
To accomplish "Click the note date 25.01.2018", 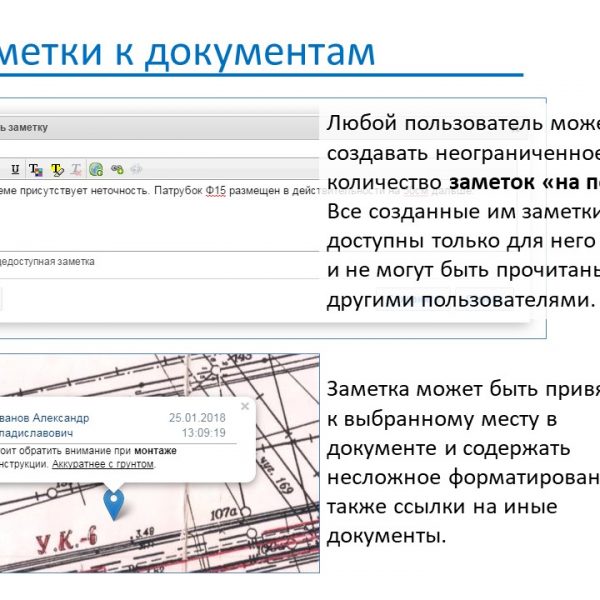I will click(197, 418).
